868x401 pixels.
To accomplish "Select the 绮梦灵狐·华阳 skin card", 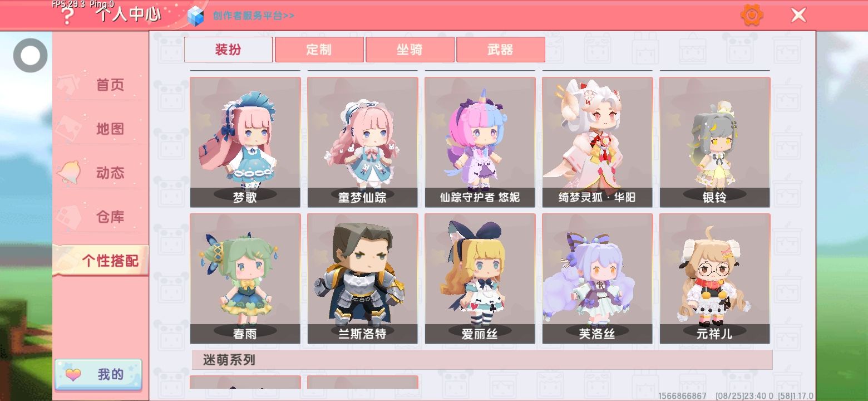I will 598,142.
